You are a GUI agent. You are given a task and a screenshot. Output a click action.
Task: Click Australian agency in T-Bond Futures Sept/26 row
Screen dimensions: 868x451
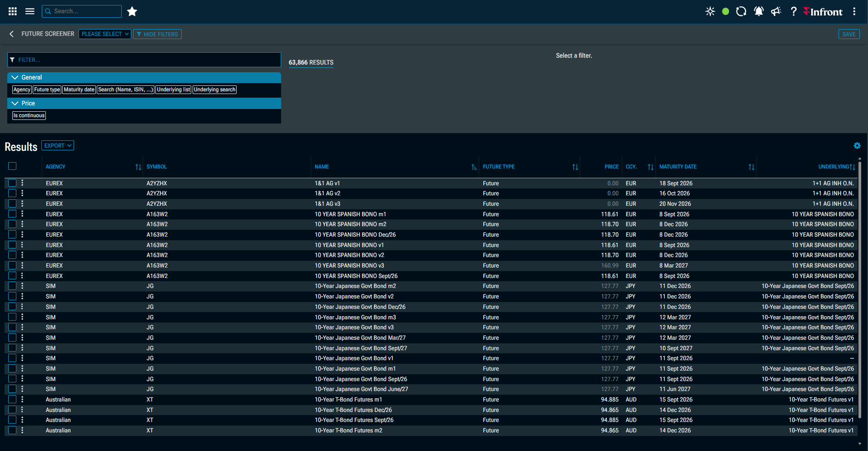[58, 420]
